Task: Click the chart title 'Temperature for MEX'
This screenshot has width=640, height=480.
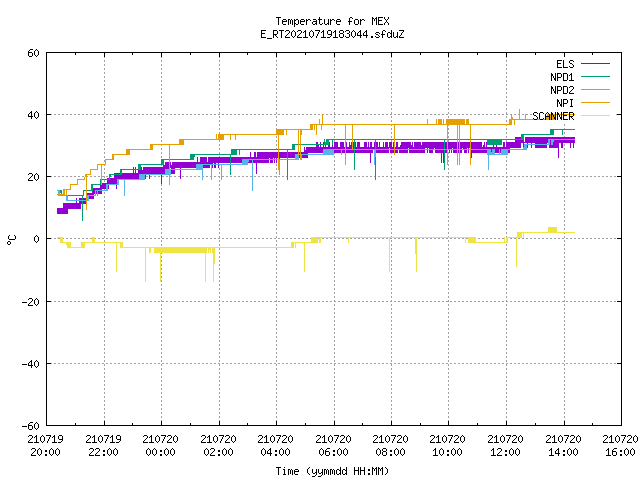Action: point(332,21)
